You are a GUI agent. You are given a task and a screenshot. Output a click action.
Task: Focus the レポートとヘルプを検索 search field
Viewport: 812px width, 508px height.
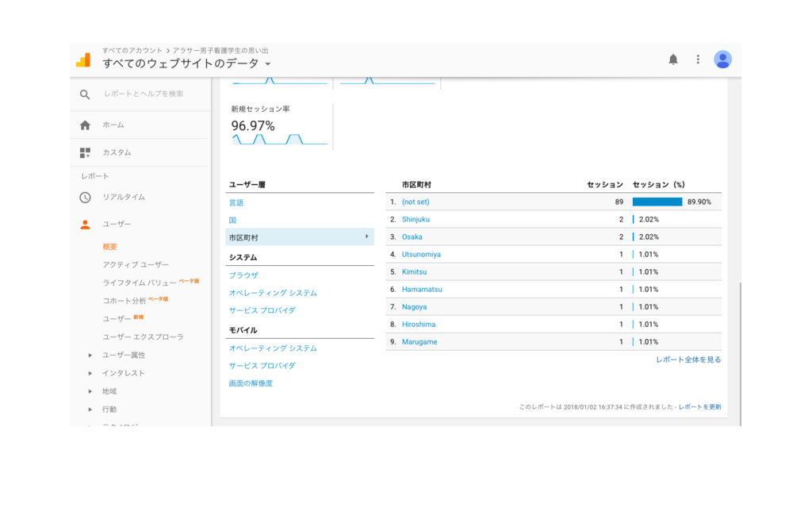pos(144,94)
